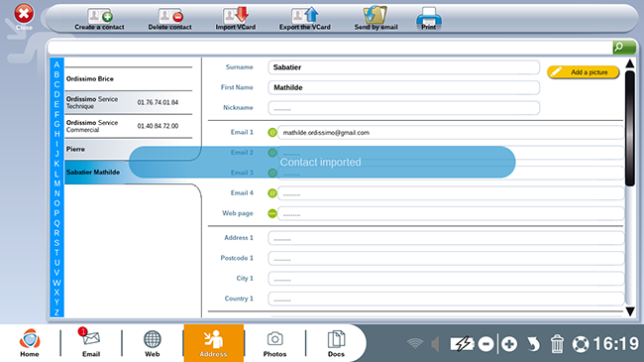This screenshot has height=362, width=644.
Task: Click the battery charging icon
Action: click(x=463, y=344)
